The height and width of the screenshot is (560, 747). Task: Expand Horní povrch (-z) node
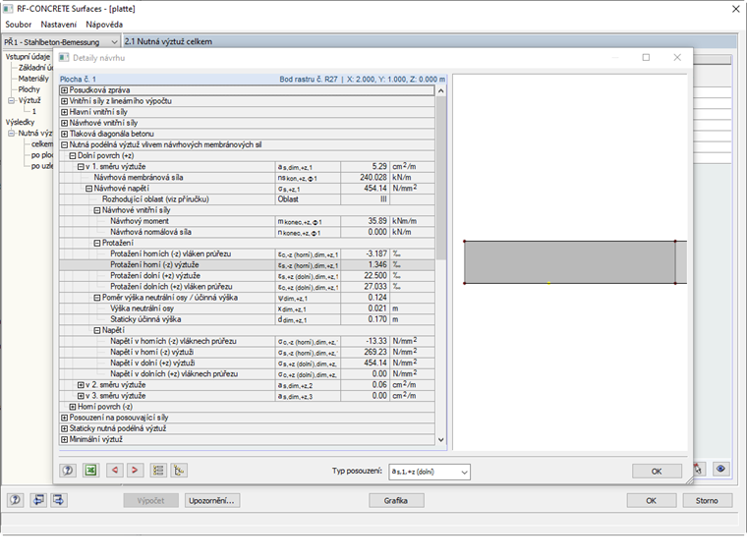pos(73,407)
